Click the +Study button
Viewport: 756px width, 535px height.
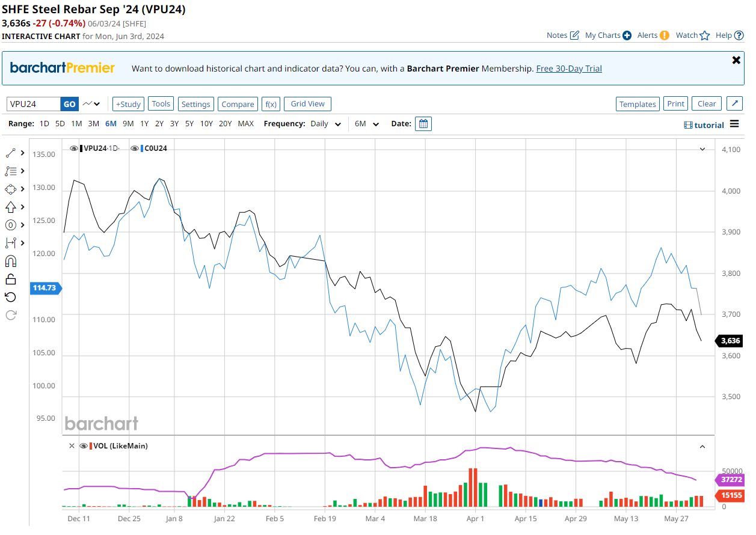[128, 104]
